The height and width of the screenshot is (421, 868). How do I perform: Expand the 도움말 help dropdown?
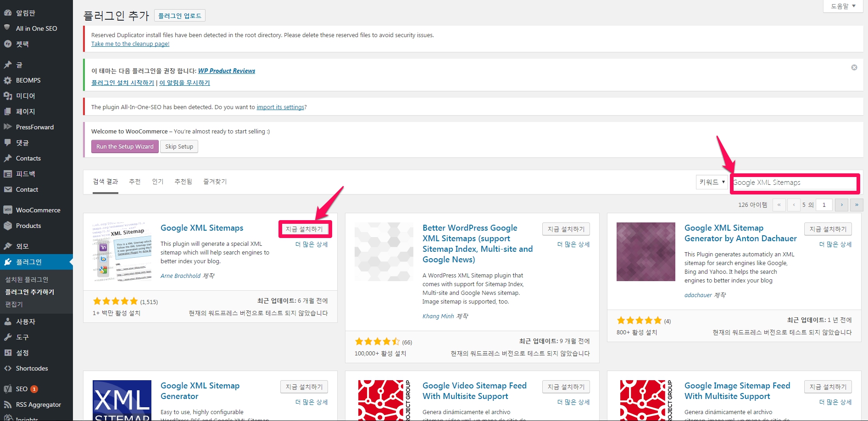pos(843,6)
